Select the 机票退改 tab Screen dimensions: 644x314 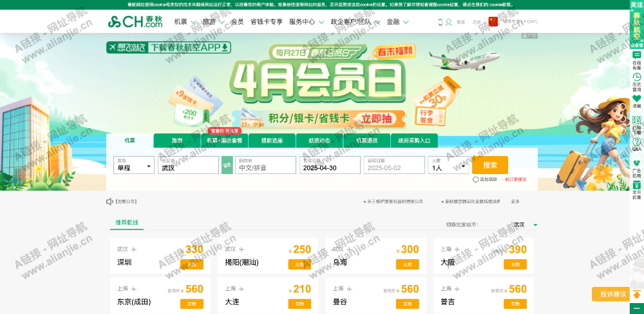coord(367,141)
